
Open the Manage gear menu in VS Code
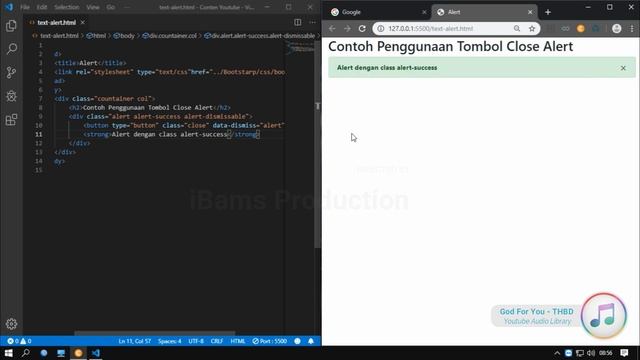11,324
